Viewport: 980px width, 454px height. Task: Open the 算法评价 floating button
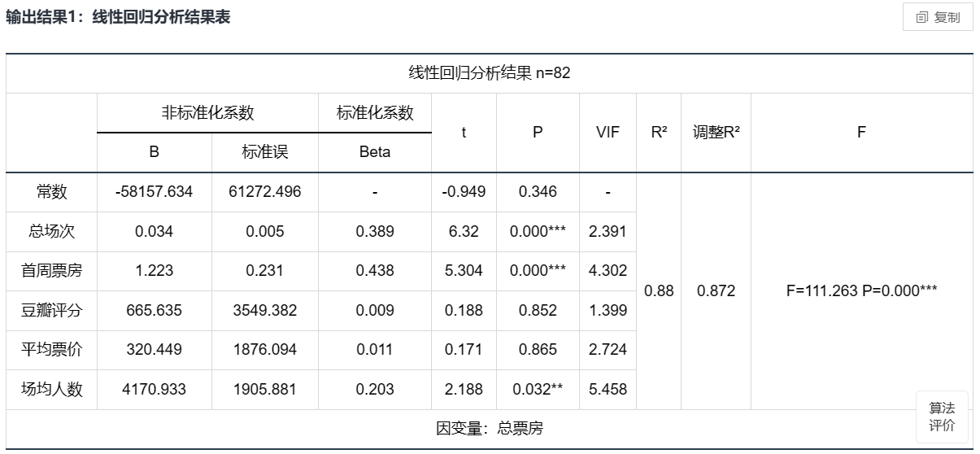(942, 417)
